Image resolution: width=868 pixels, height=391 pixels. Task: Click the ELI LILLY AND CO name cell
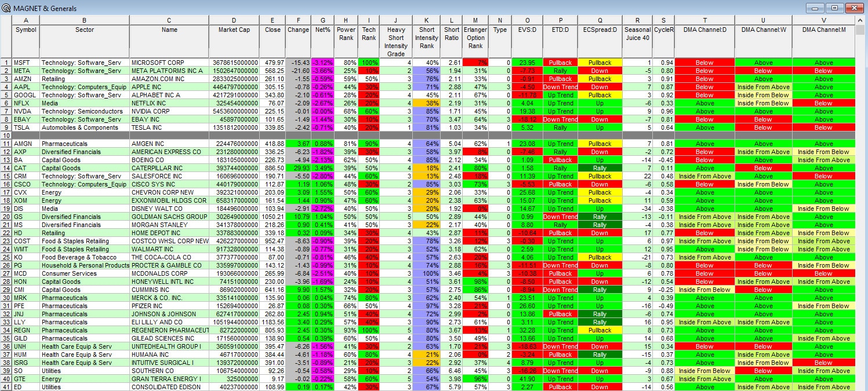169,321
